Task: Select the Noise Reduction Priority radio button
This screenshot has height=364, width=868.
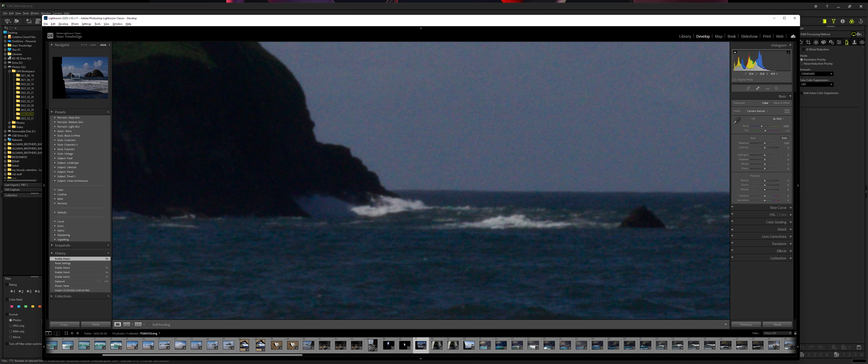Action: tap(802, 64)
